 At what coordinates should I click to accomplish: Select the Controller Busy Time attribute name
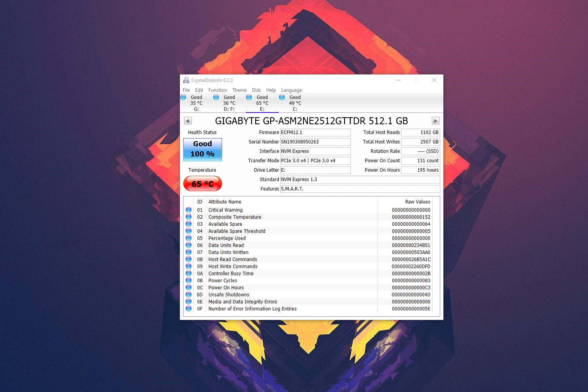[x=231, y=274]
